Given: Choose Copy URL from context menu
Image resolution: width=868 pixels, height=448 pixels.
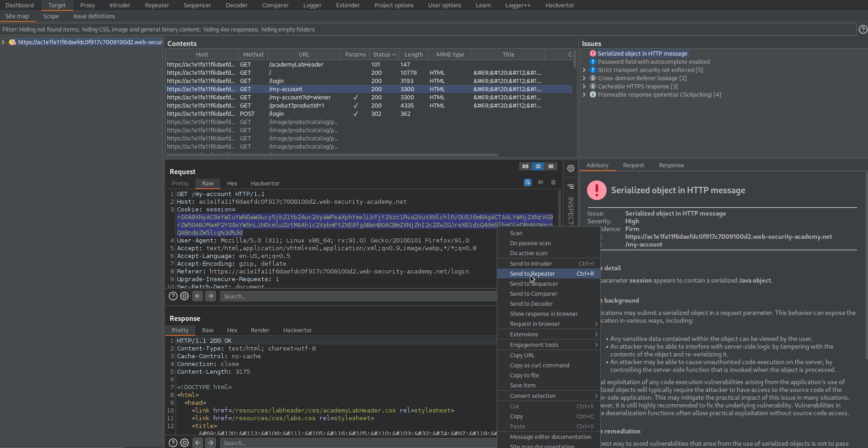Looking at the screenshot, I should click(549, 355).
